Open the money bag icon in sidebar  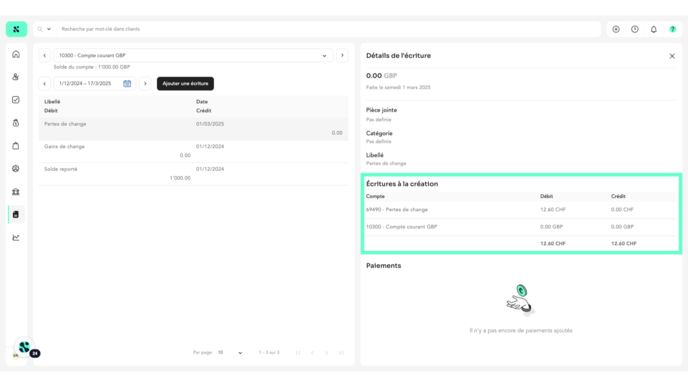coord(16,123)
